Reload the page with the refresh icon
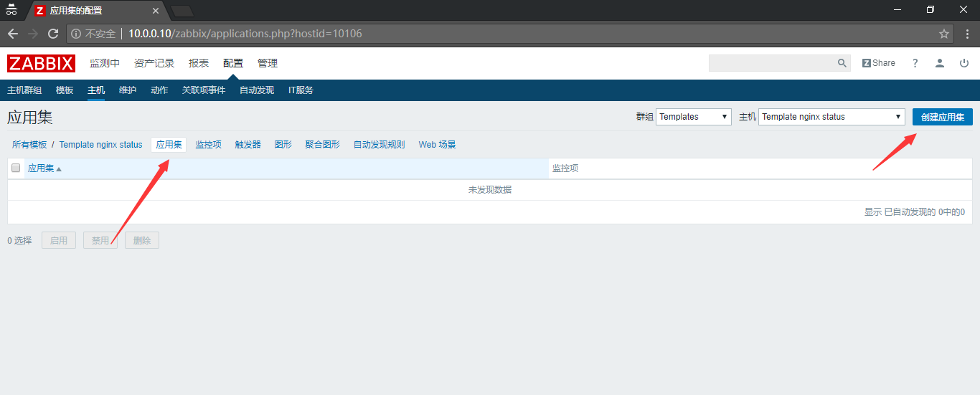This screenshot has width=980, height=395. click(x=53, y=34)
